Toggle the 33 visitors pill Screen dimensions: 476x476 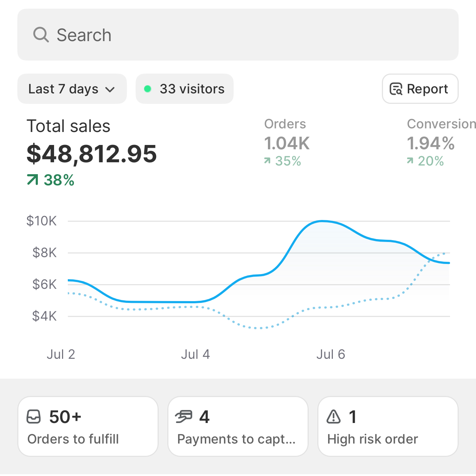pos(184,89)
